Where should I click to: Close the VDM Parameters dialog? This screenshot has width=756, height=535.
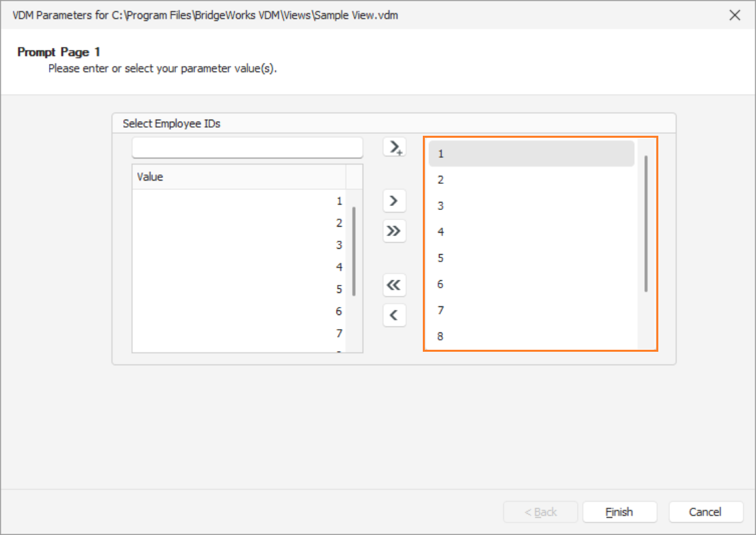click(735, 15)
